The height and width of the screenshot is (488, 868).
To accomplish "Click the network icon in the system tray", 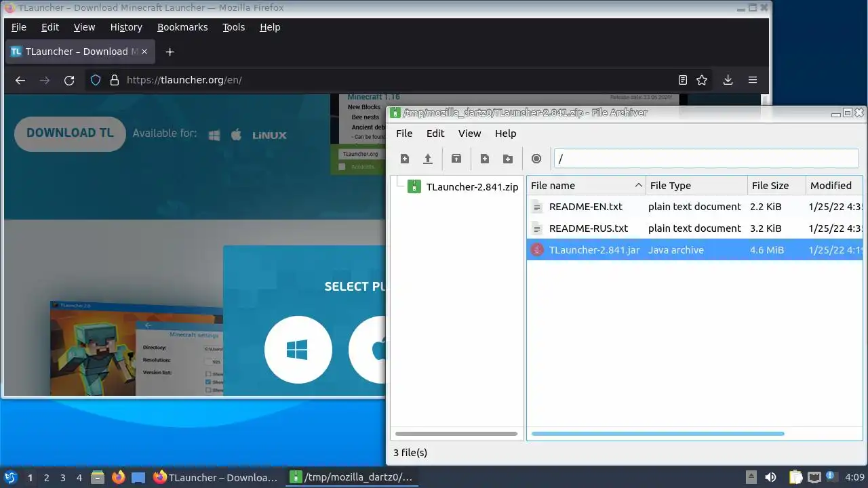I will click(x=814, y=477).
